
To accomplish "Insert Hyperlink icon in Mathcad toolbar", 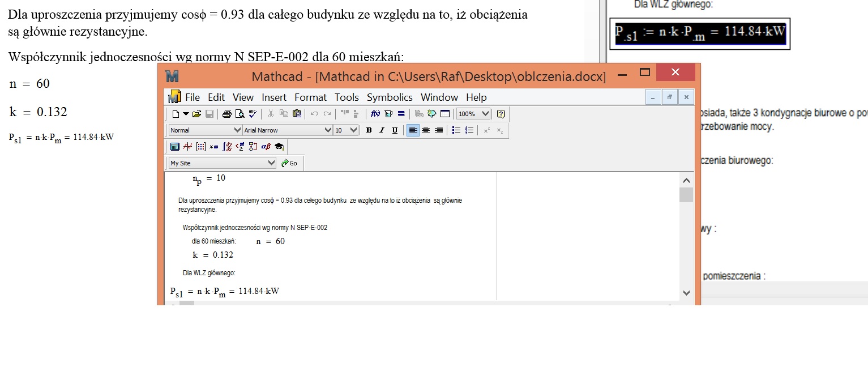I will click(x=419, y=114).
